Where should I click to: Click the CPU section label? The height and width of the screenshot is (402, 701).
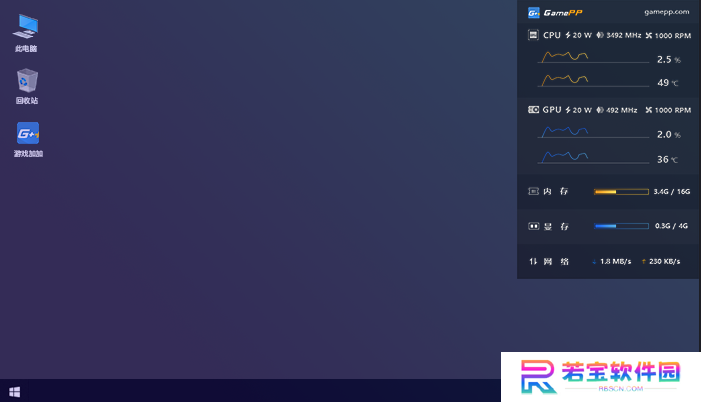(x=552, y=35)
